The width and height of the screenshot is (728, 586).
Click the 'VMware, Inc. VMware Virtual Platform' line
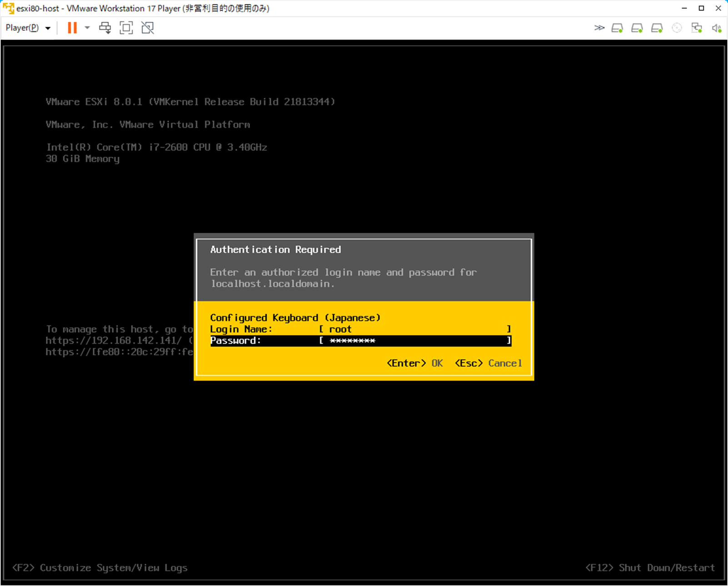coord(148,125)
